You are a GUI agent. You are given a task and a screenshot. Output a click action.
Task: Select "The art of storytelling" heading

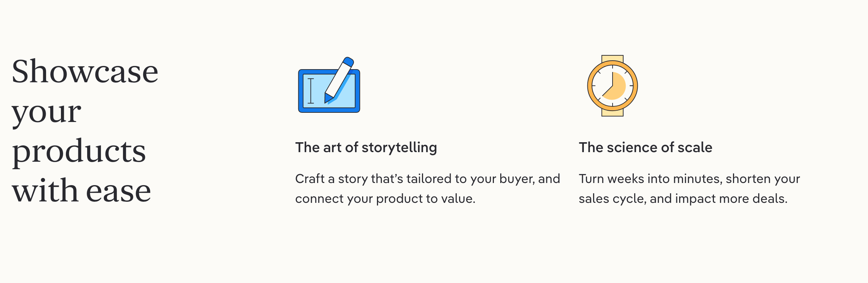366,148
